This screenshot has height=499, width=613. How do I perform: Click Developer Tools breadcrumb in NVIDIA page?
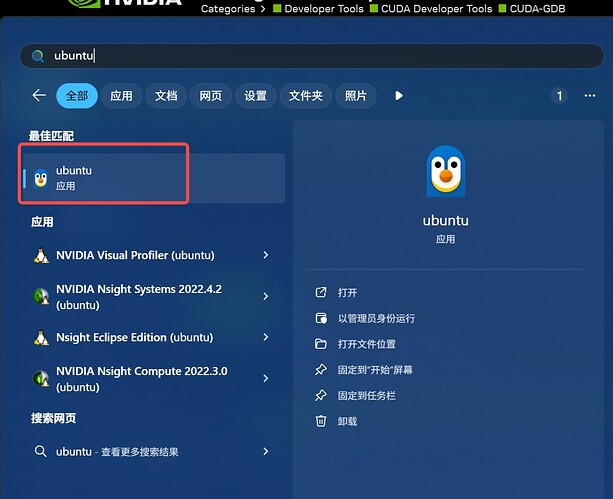pyautogui.click(x=324, y=9)
